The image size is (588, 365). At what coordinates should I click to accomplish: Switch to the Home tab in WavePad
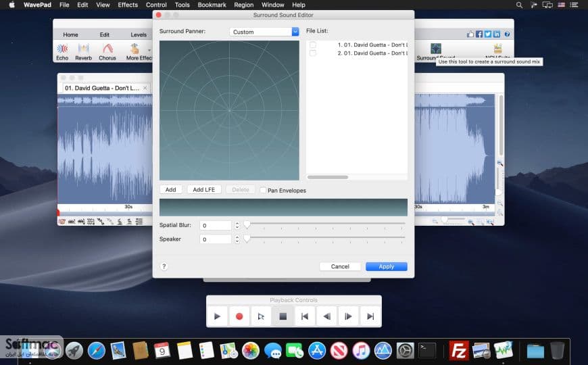[70, 34]
